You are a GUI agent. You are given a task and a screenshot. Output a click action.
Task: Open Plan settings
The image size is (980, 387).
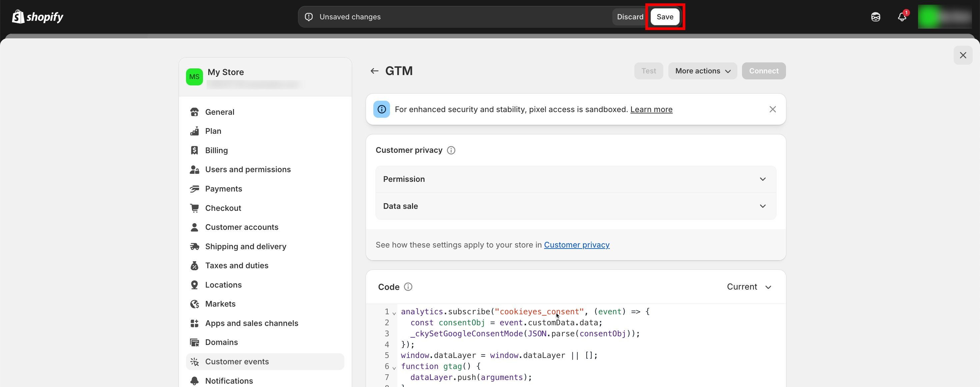coord(265,131)
